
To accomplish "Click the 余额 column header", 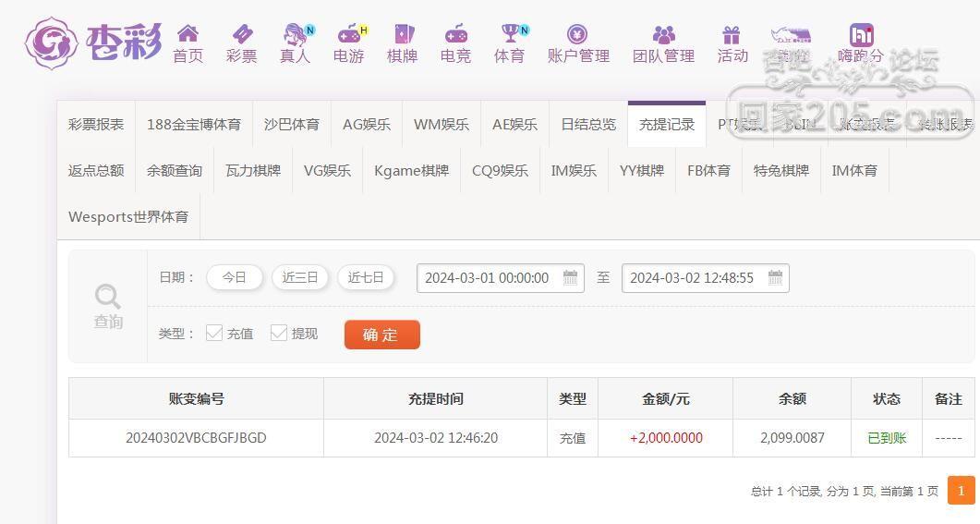I will tap(792, 399).
